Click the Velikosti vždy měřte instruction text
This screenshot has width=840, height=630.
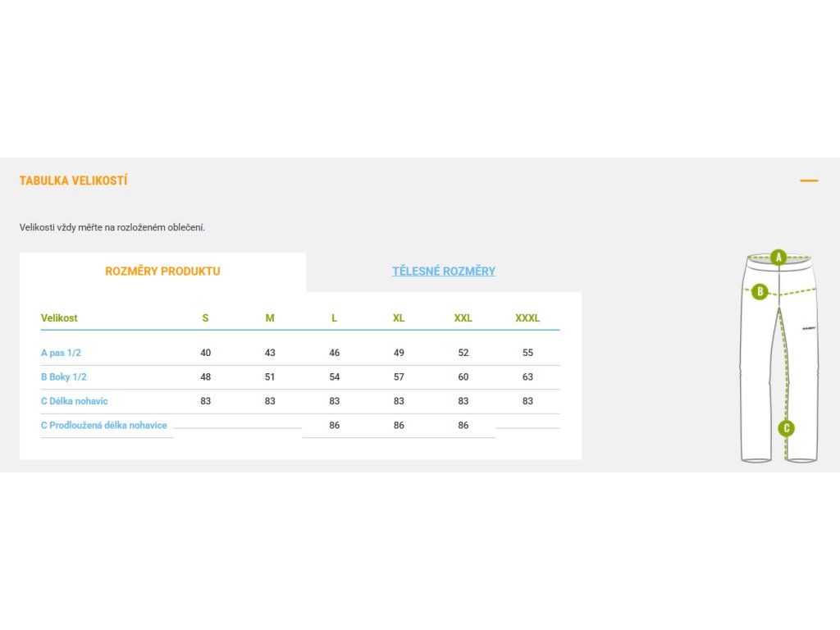(x=112, y=228)
